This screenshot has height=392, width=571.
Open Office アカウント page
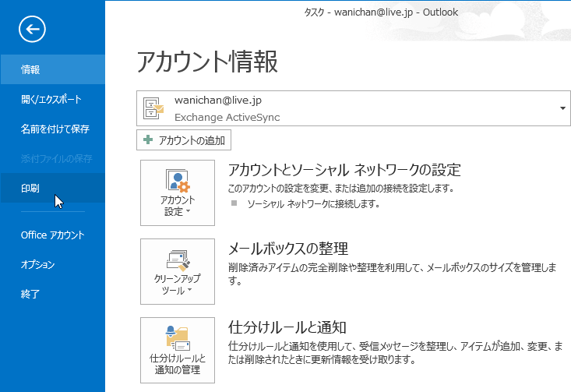(52, 235)
